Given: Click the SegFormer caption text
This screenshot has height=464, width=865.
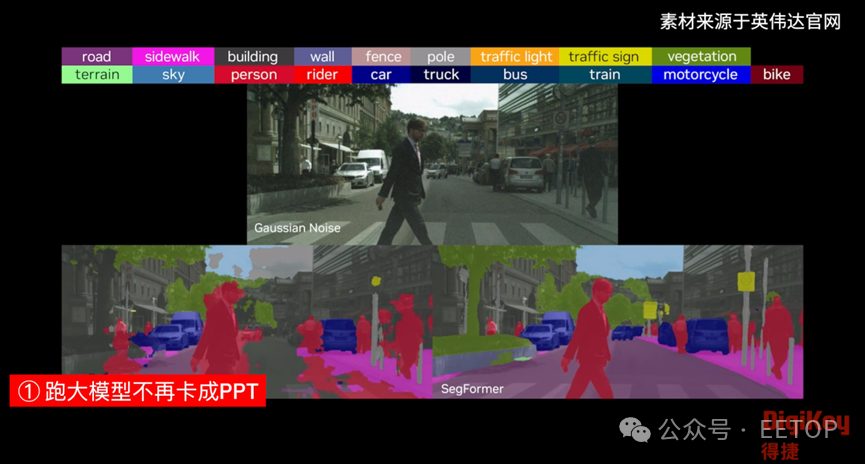Looking at the screenshot, I should coord(472,389).
